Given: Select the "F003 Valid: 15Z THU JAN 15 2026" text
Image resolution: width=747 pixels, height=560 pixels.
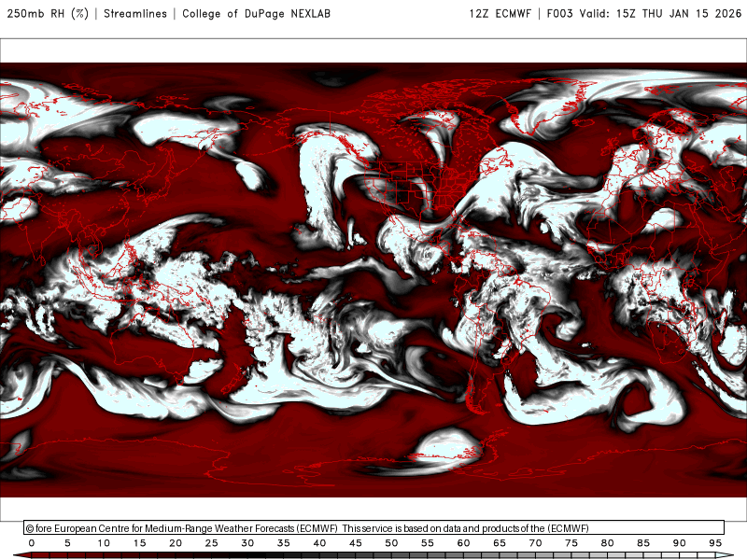Looking at the screenshot, I should 644,14.
